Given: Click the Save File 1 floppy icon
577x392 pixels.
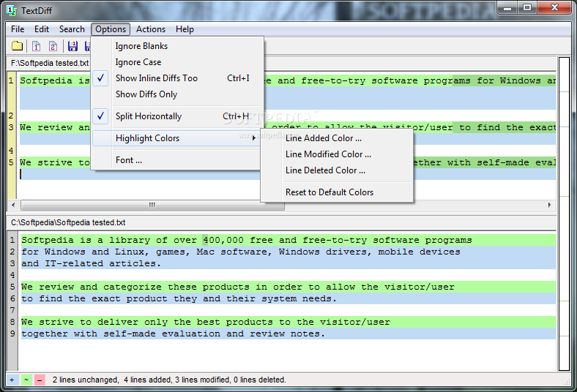Looking at the screenshot, I should tap(72, 46).
